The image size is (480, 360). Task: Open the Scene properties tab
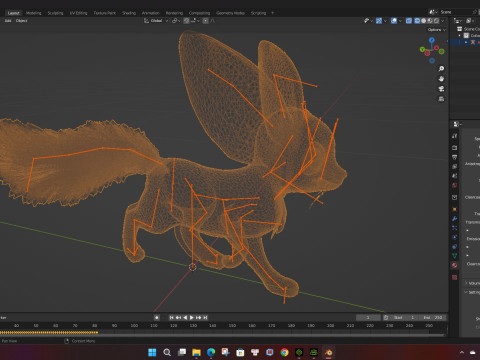point(455,175)
